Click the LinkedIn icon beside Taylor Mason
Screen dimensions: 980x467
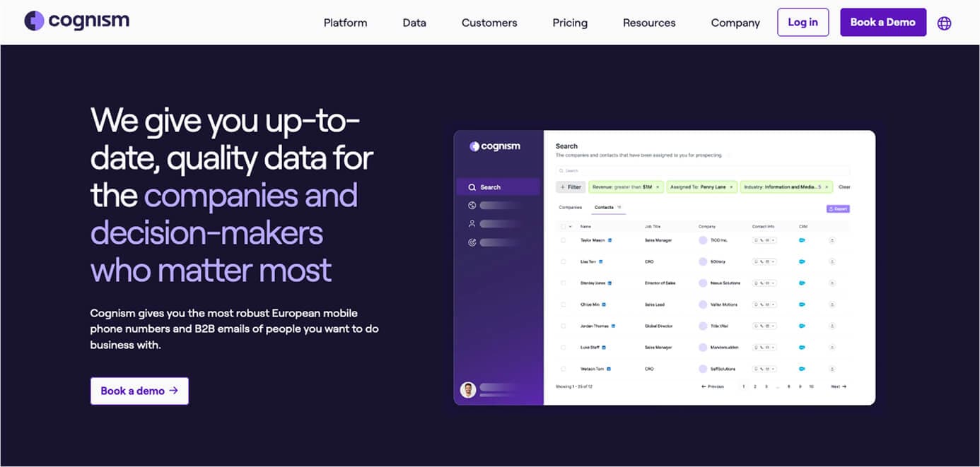(x=610, y=240)
